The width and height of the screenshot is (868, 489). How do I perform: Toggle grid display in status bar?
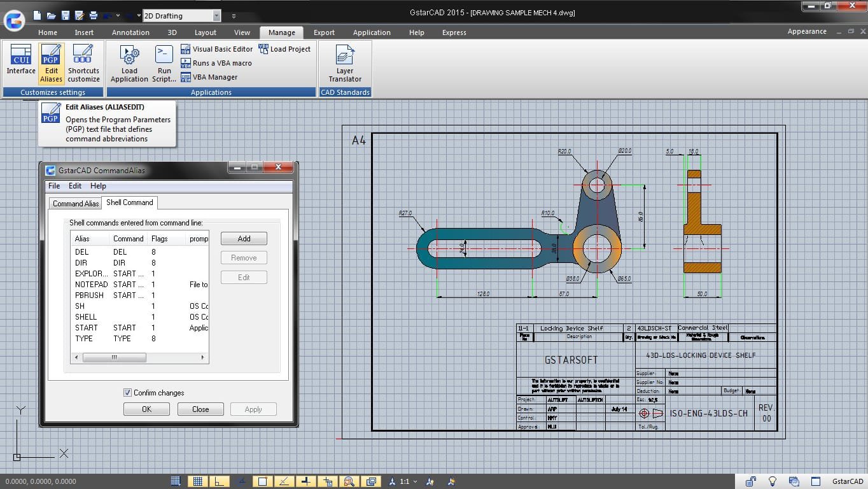pyautogui.click(x=198, y=481)
